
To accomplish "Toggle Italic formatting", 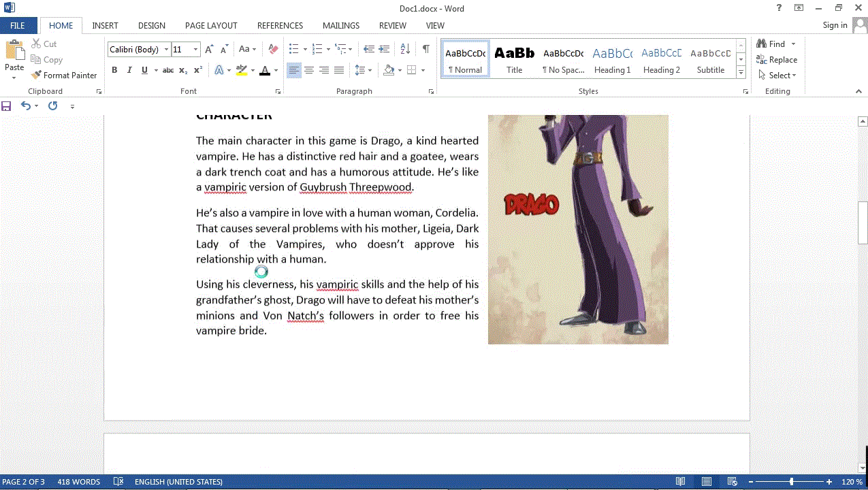I will [x=129, y=70].
